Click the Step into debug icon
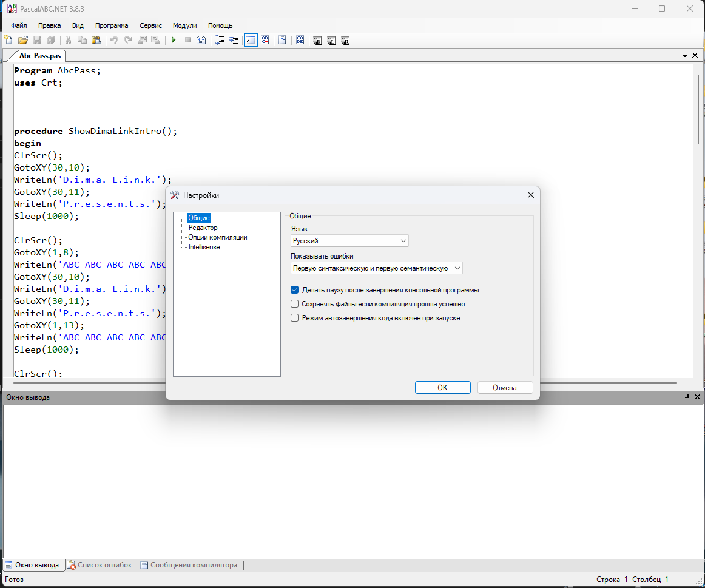The image size is (705, 588). click(234, 40)
